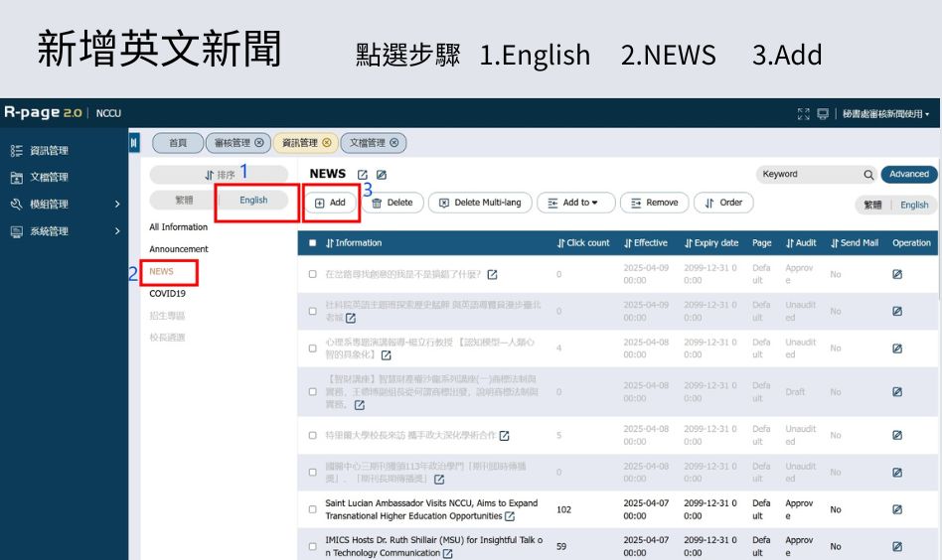Open NEWS page in new window icon

tap(363, 175)
